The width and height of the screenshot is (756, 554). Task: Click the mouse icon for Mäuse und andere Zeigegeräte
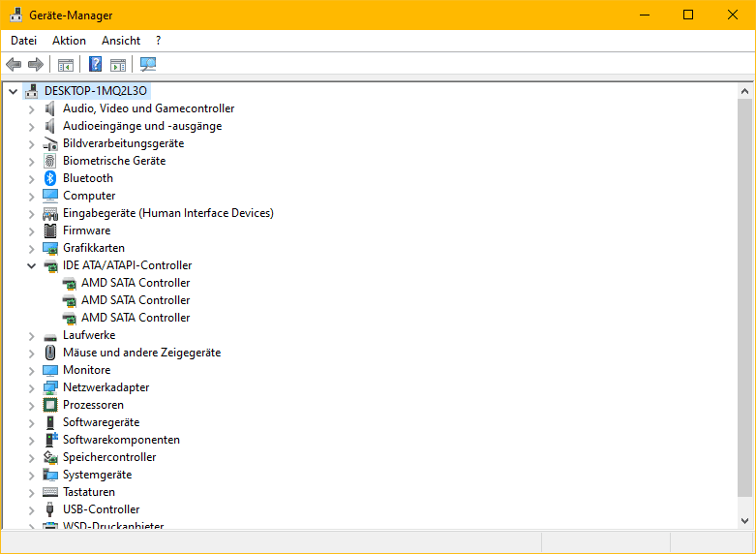(50, 353)
